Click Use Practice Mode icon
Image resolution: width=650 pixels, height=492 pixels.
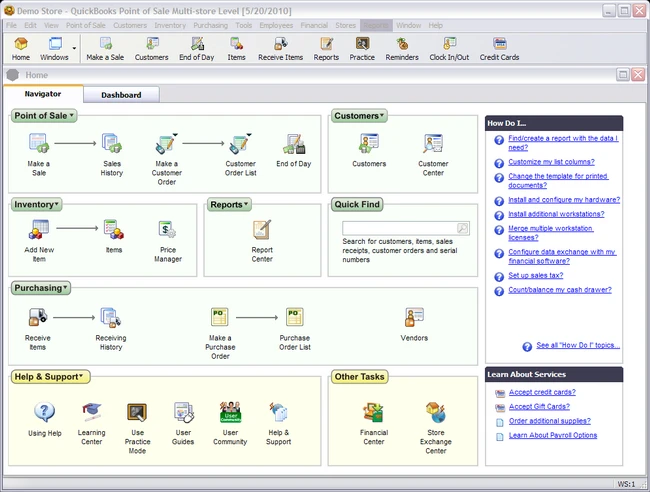point(137,412)
